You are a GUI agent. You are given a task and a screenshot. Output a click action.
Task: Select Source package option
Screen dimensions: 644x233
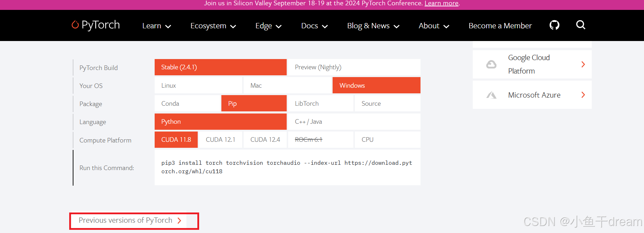tap(388, 104)
